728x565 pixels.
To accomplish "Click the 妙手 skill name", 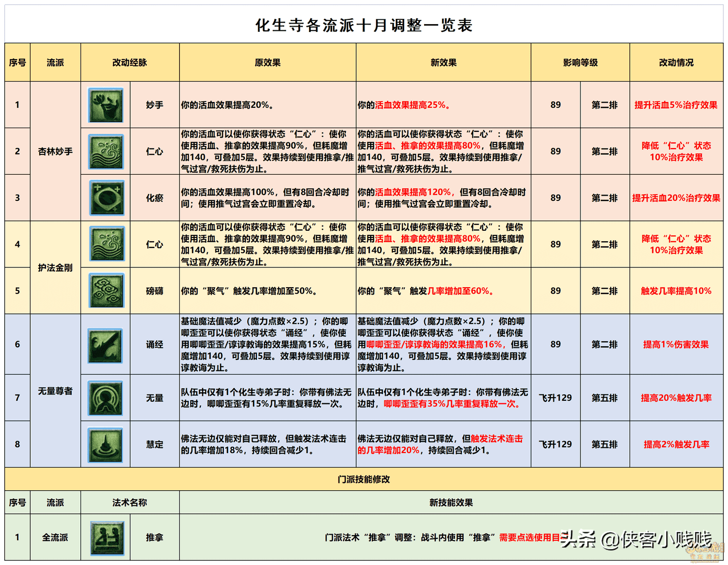I will [155, 105].
